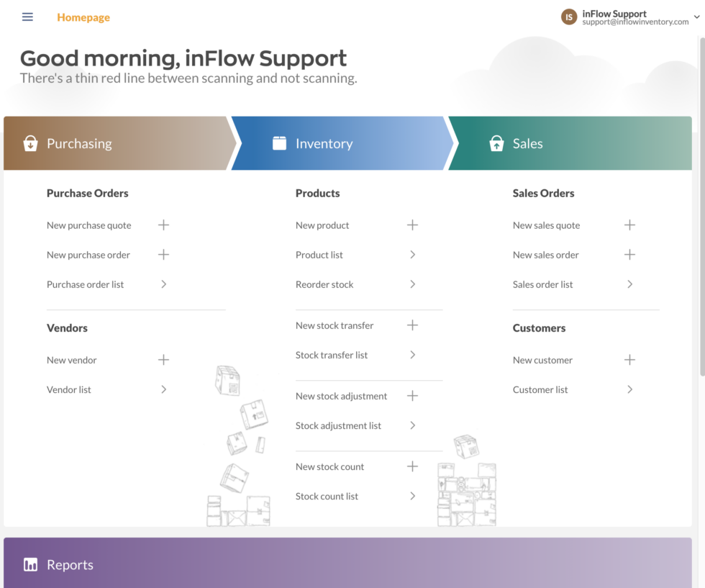Click the Reports bar chart icon
This screenshot has height=588, width=705.
click(x=31, y=564)
